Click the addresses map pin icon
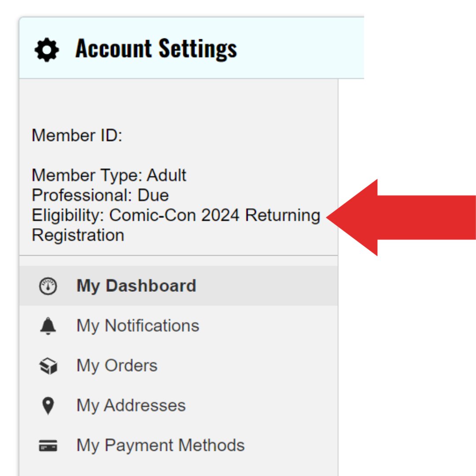 [x=48, y=405]
